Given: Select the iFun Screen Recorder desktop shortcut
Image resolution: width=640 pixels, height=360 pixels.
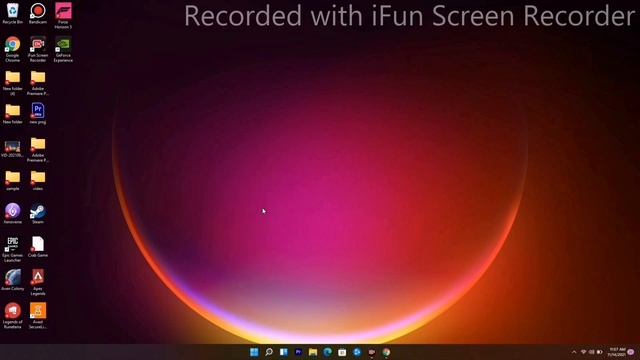Looking at the screenshot, I should point(38,49).
